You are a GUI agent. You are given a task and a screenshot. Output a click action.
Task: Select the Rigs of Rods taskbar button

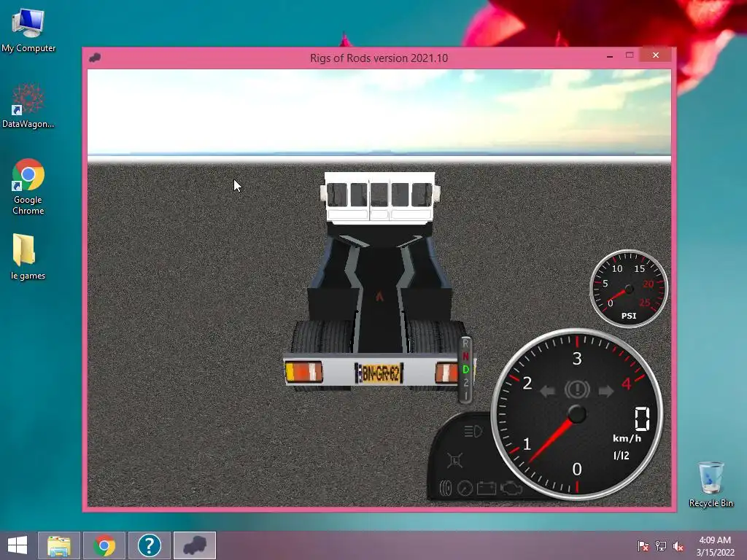[195, 545]
